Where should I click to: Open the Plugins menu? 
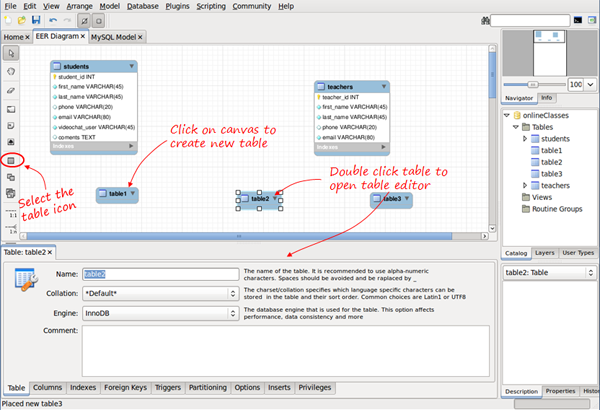click(177, 6)
